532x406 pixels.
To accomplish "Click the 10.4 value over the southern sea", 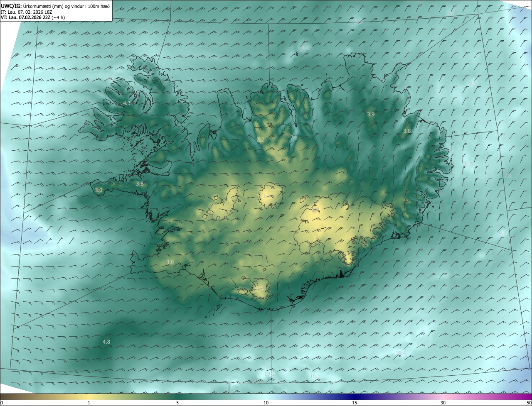I will click(x=401, y=353).
